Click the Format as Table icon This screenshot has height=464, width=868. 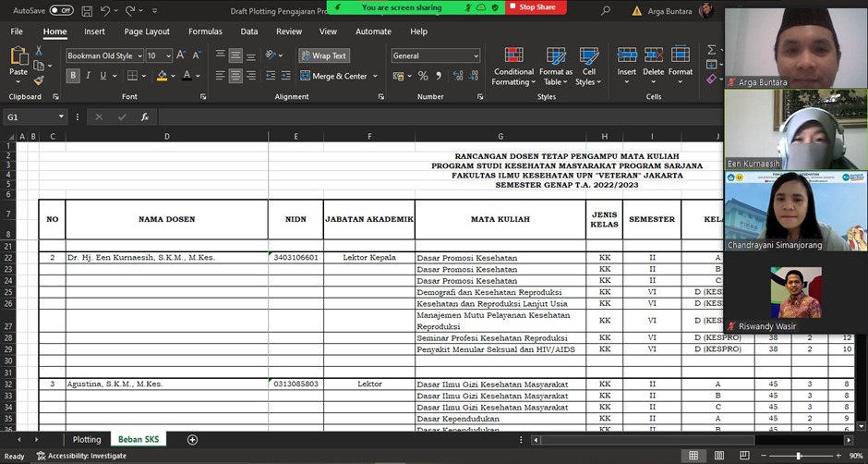pos(556,66)
